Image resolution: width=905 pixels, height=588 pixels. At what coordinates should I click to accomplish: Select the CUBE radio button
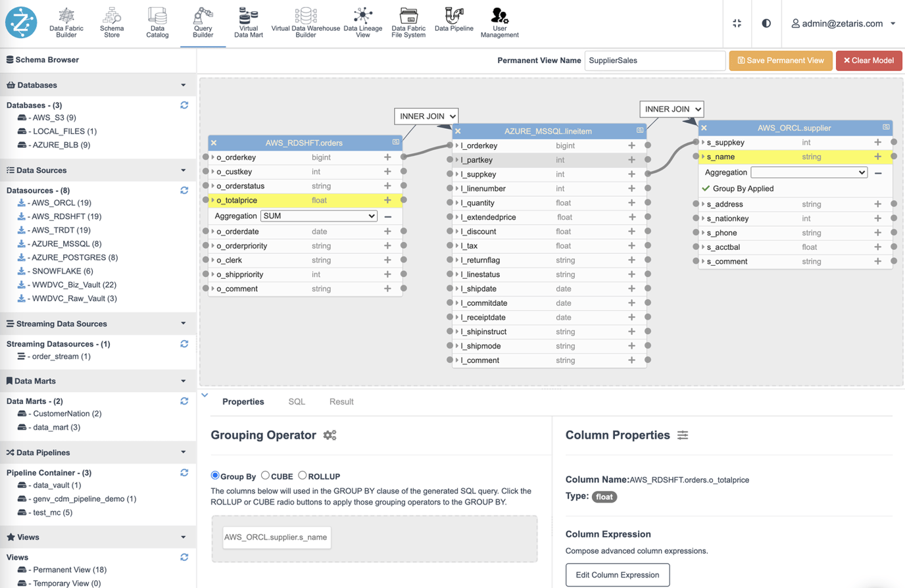[x=265, y=476]
